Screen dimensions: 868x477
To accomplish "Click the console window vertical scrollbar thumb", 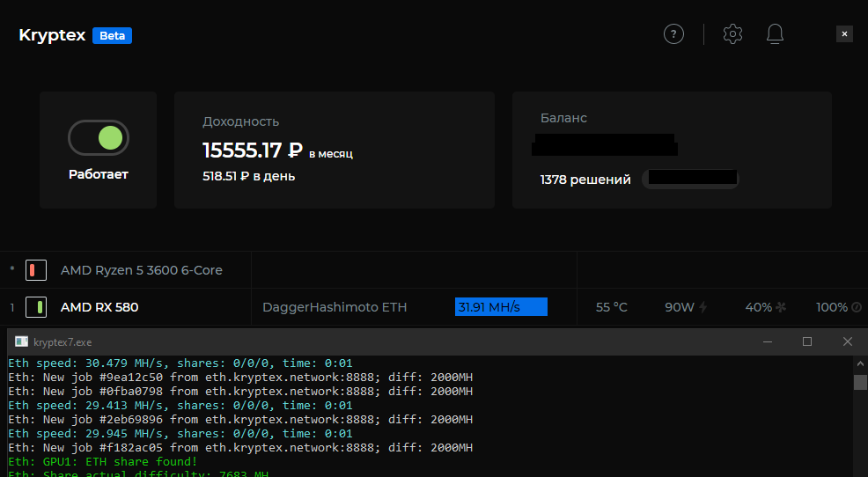I will 860,382.
